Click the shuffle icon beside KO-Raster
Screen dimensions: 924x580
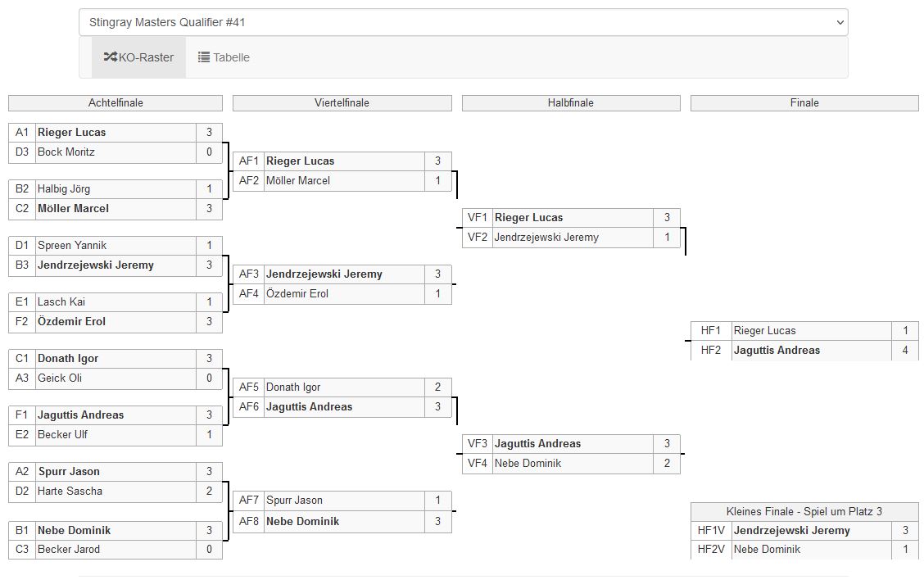[111, 57]
